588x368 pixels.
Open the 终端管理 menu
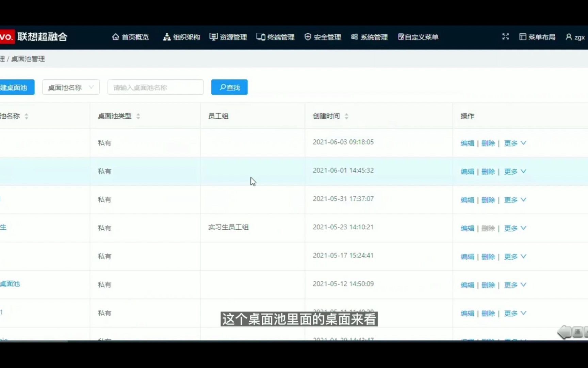tap(275, 37)
